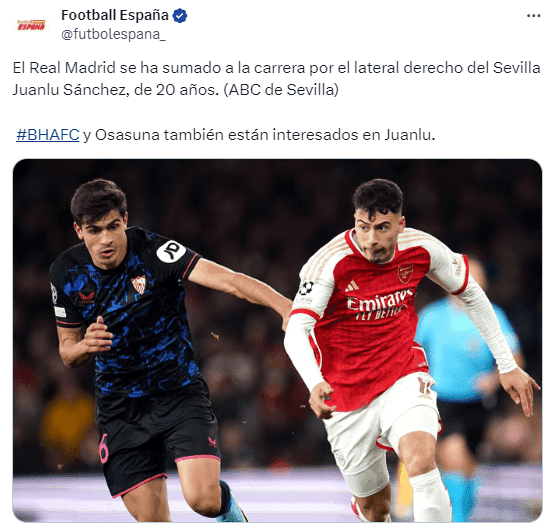Open the three-dot more options menu
The image size is (555, 531).
click(x=533, y=16)
